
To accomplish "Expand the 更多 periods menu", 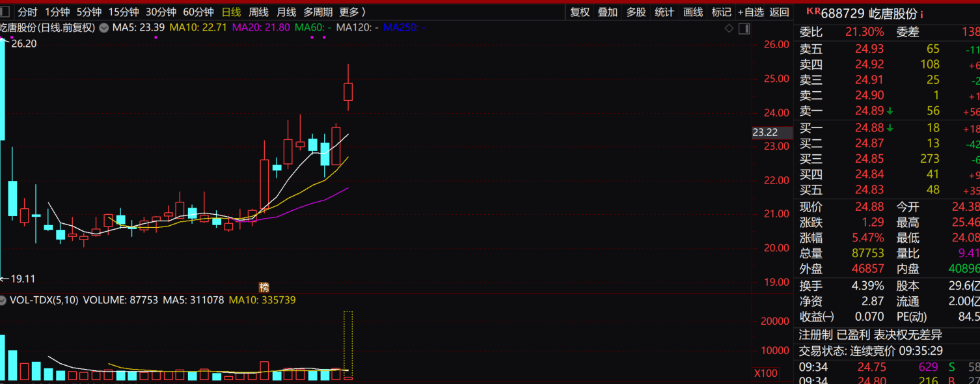I will 352,12.
